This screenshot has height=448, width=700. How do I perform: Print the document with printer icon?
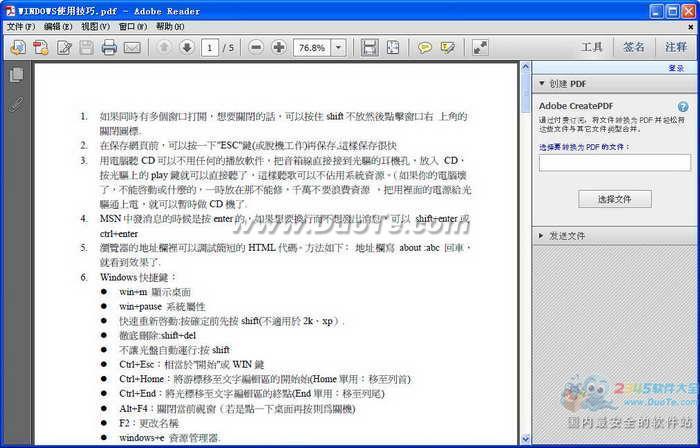point(109,47)
